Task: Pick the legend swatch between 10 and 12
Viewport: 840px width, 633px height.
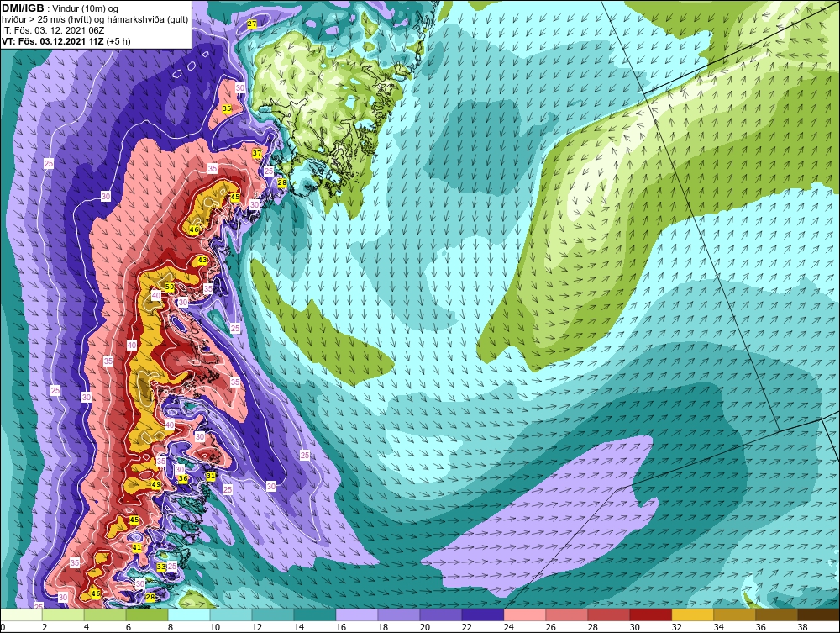Action: click(231, 615)
